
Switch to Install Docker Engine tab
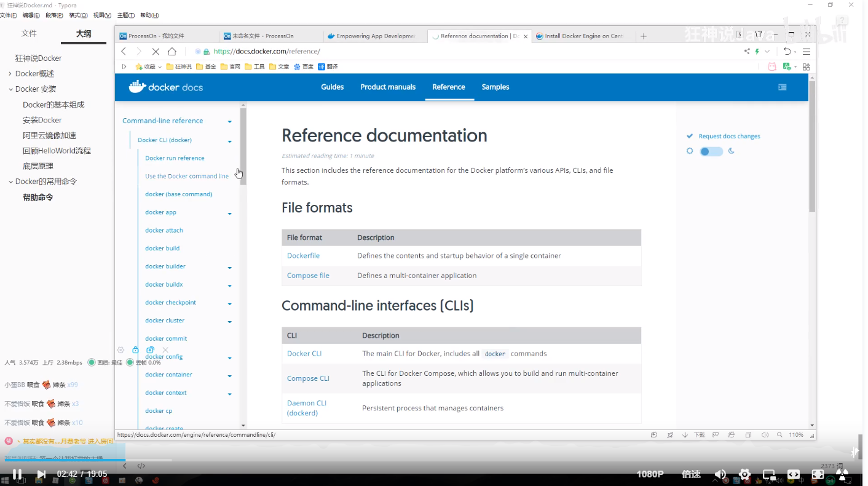(583, 36)
